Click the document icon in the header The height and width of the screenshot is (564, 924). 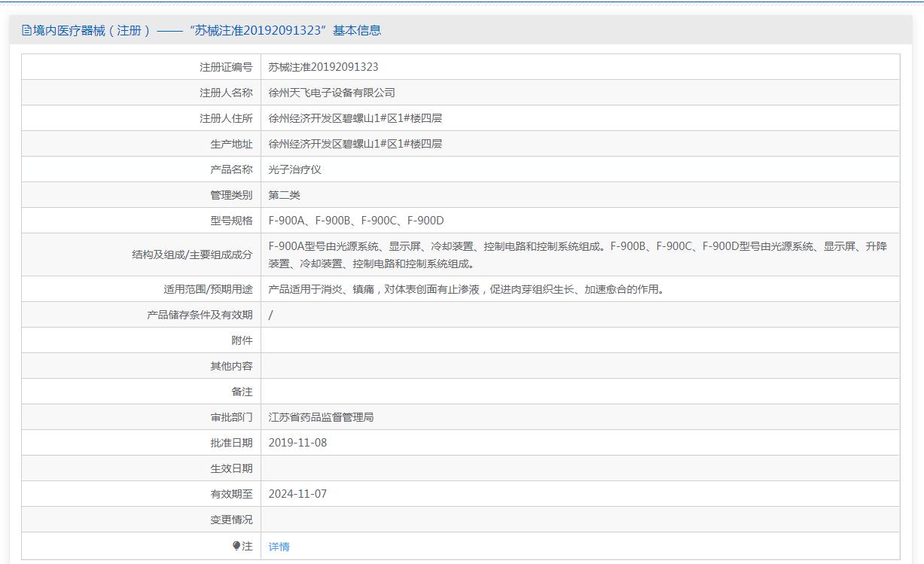tap(26, 31)
